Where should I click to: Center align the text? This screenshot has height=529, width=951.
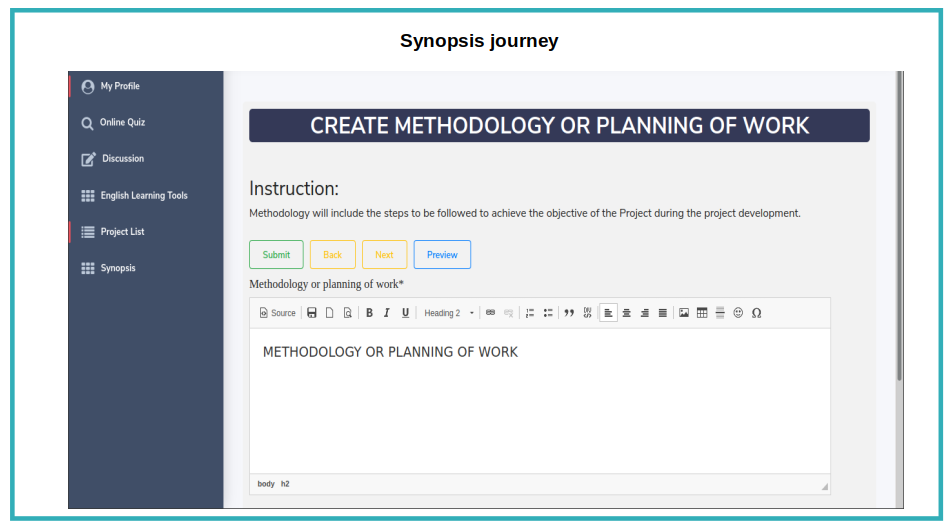point(627,313)
